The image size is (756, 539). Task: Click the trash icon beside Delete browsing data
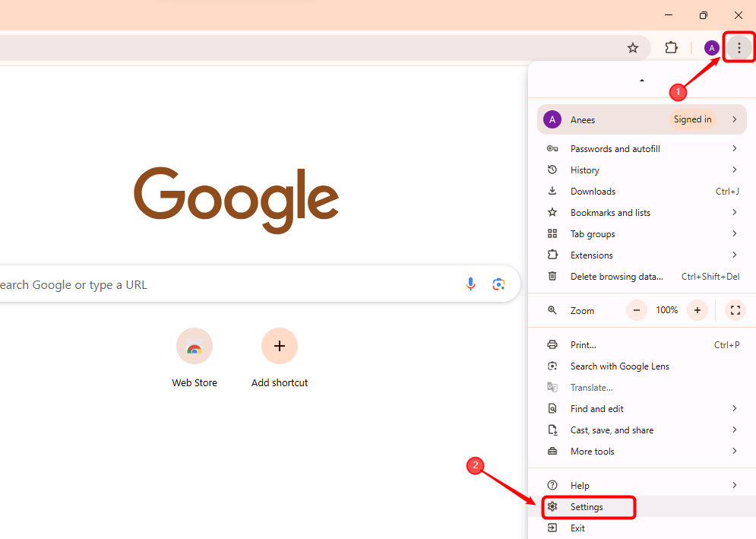click(x=552, y=276)
